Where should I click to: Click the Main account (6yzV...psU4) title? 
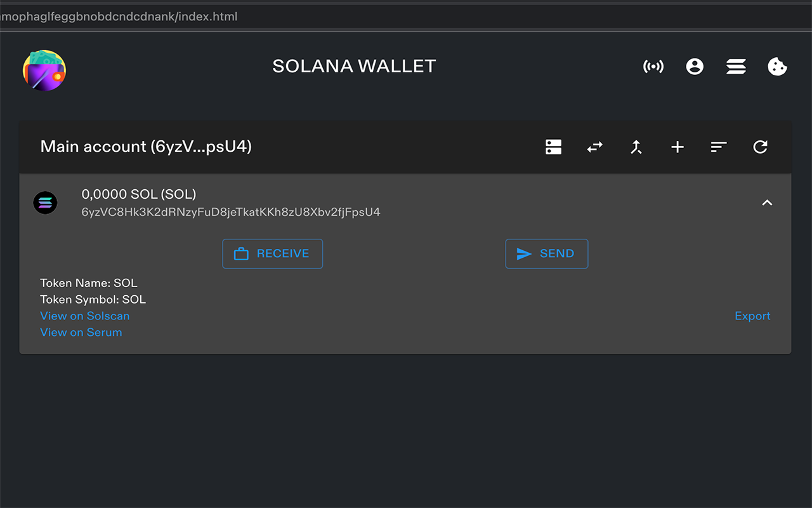146,147
